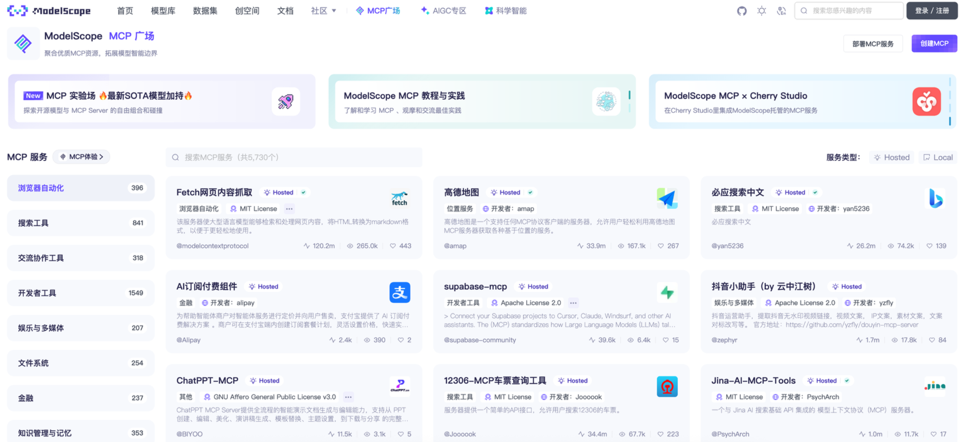Select 搜索工具 category
Screen dimensions: 980x442
81,223
